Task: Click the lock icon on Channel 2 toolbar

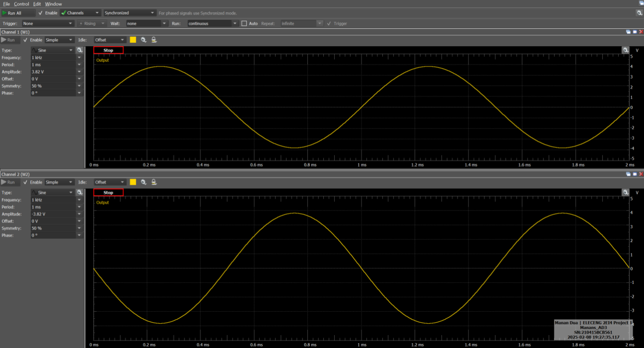Action: (154, 182)
